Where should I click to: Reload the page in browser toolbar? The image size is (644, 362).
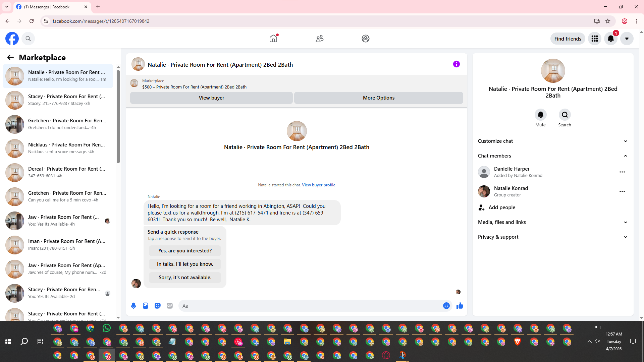(x=32, y=21)
